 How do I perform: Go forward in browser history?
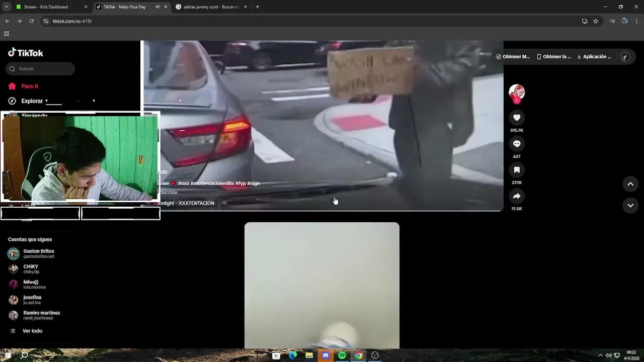tap(19, 21)
